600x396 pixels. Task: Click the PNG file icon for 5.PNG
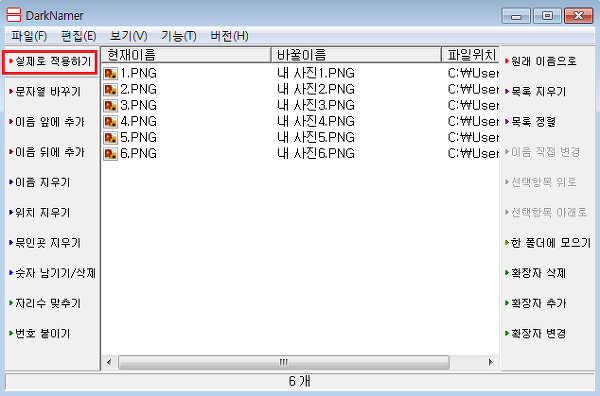click(111, 137)
